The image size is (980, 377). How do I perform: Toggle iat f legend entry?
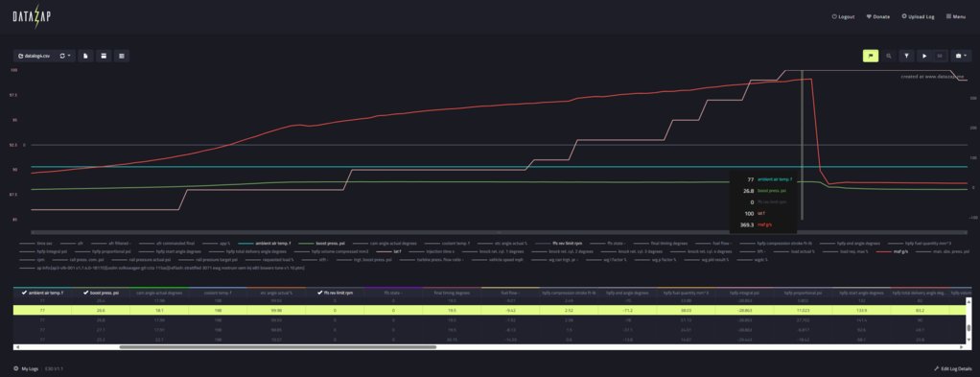[x=388, y=251]
